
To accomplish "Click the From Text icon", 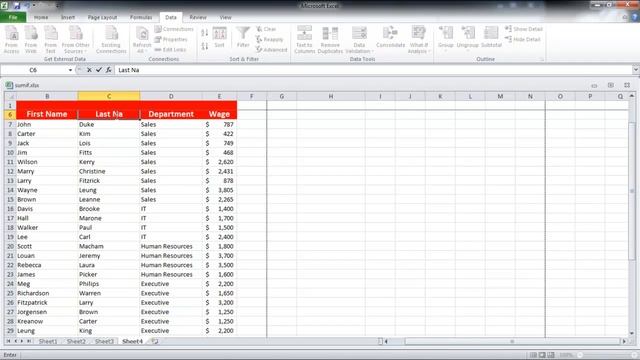I will pyautogui.click(x=51, y=39).
